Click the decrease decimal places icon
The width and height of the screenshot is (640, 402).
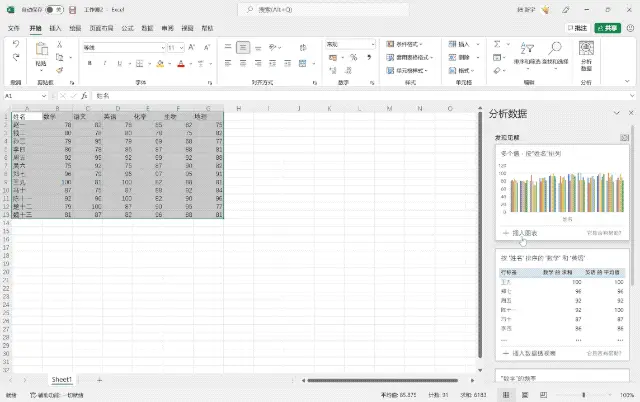pos(348,71)
